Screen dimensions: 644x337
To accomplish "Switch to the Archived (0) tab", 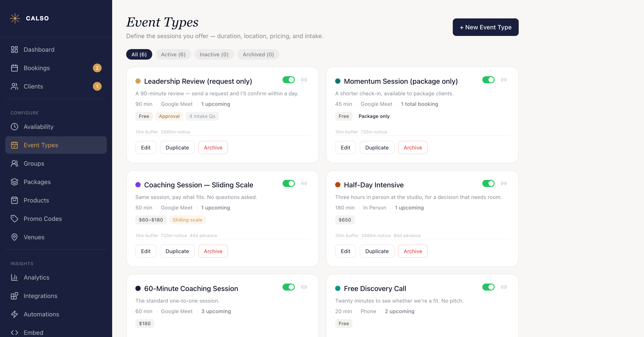I will (x=258, y=54).
